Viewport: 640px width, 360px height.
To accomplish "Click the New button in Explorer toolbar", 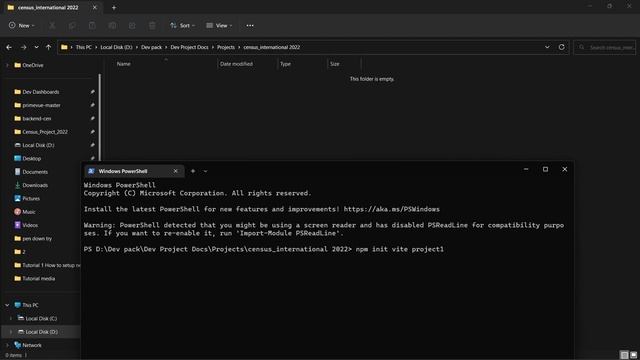I will tap(22, 25).
